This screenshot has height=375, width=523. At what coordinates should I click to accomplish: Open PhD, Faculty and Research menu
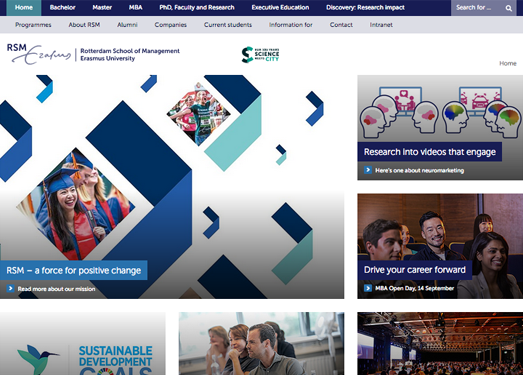(x=197, y=7)
